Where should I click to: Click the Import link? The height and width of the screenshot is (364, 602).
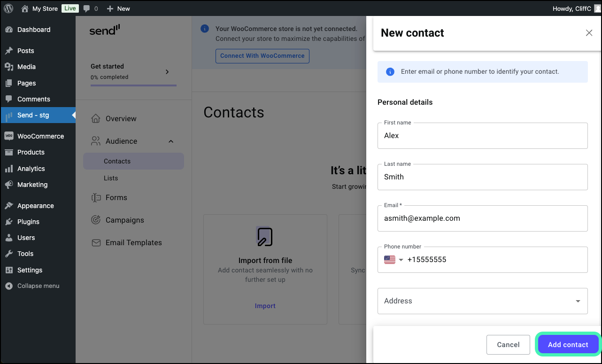tap(265, 306)
